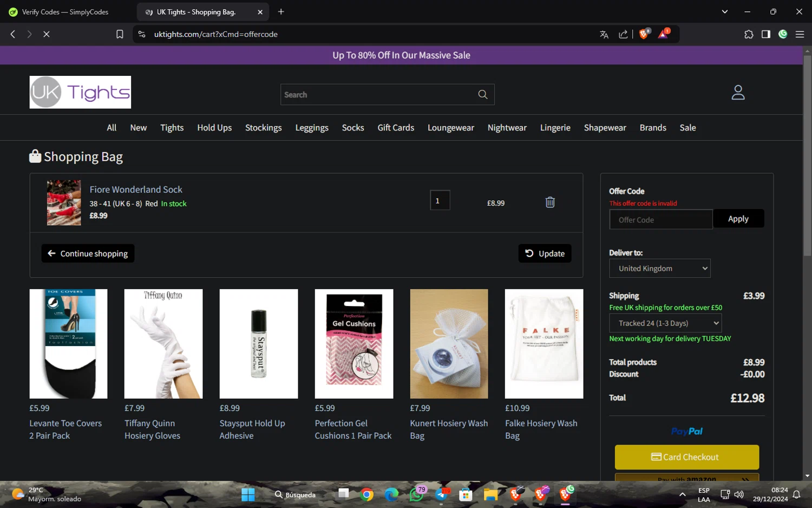Screen dimensions: 812x508
Task: Open the Fiore Wonderland Sock thumbnail
Action: 64,203
